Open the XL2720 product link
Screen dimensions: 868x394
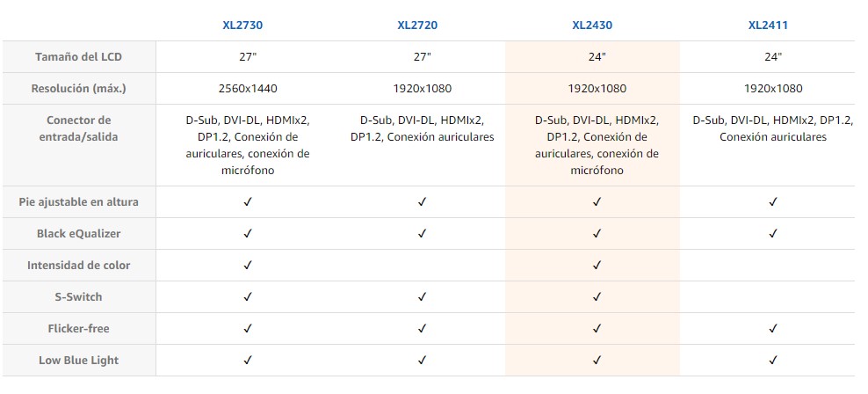[x=417, y=26]
